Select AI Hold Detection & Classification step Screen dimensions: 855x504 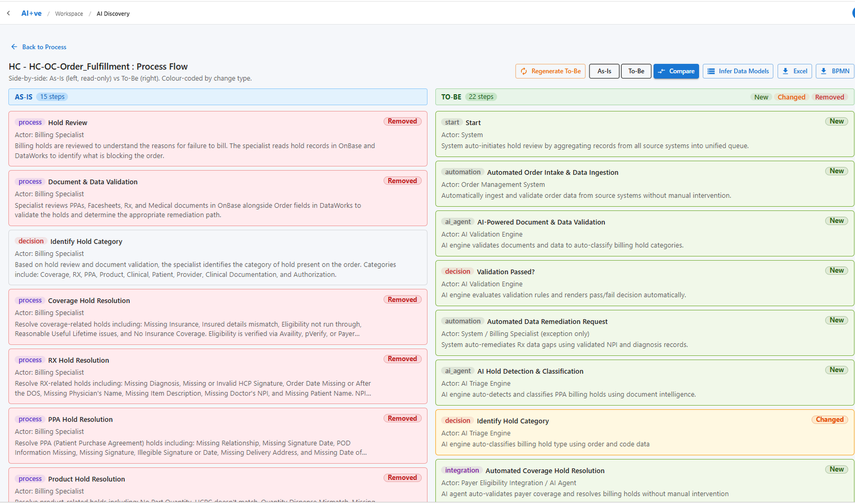(x=645, y=383)
